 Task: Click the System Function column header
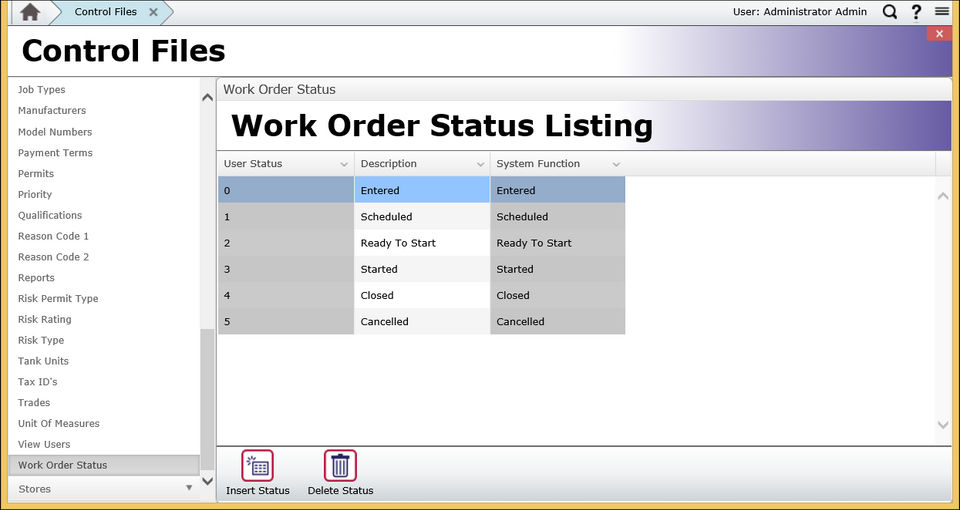click(x=558, y=164)
